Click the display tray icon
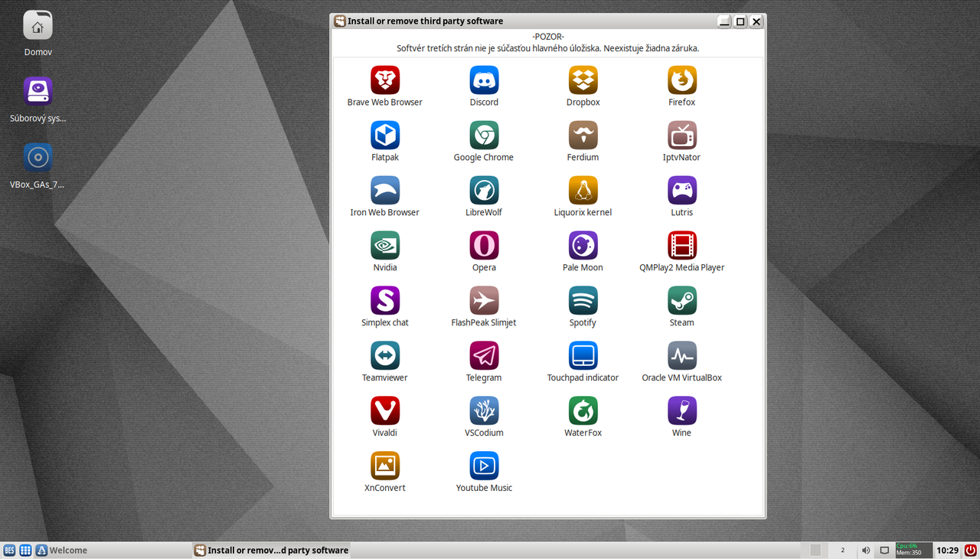This screenshot has height=559, width=980. pos(884,550)
